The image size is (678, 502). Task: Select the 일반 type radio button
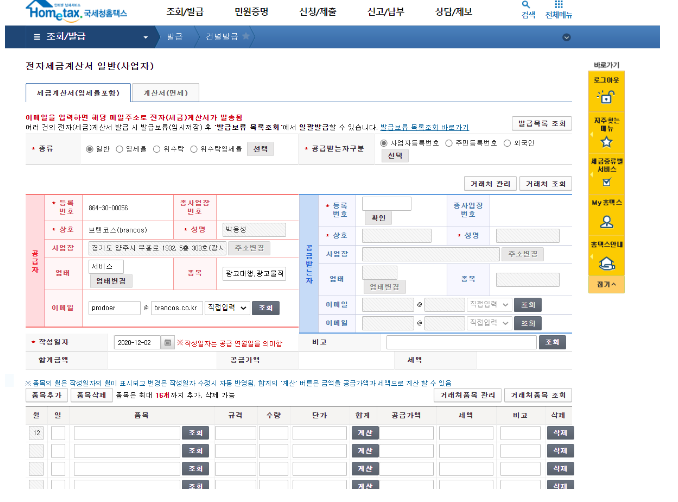[x=90, y=149]
